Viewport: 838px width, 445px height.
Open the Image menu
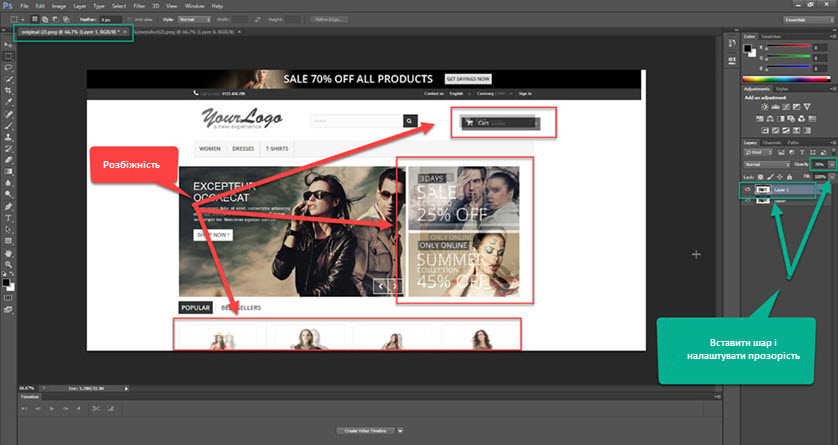(x=59, y=6)
